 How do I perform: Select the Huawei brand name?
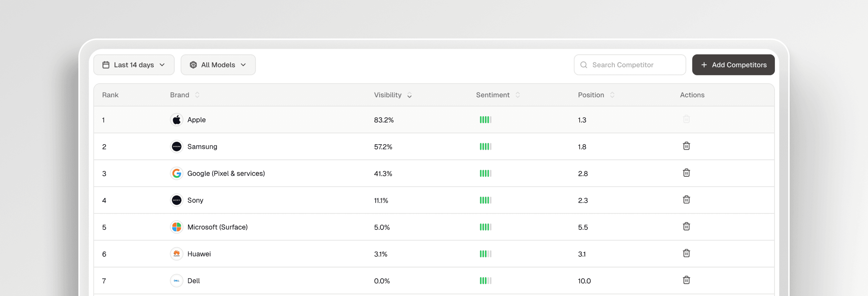pos(199,254)
